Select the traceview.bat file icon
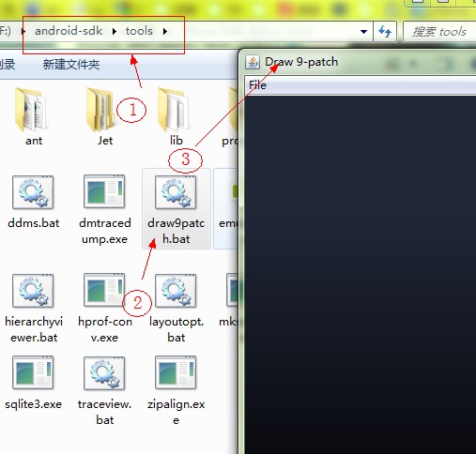This screenshot has width=476, height=454. [104, 373]
